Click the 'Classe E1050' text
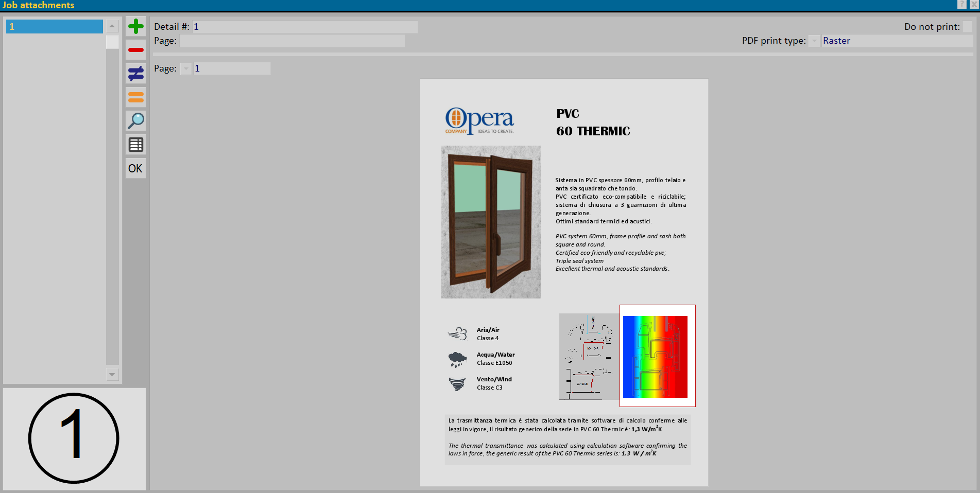 (494, 363)
